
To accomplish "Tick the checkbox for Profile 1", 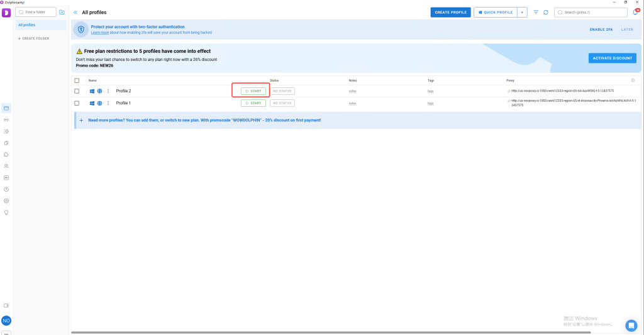I will coord(77,103).
